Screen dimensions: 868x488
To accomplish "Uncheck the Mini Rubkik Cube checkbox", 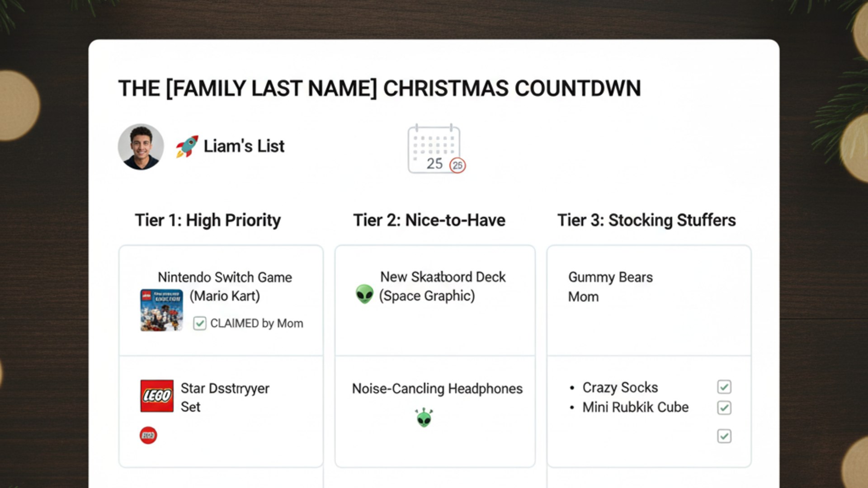I will point(724,408).
